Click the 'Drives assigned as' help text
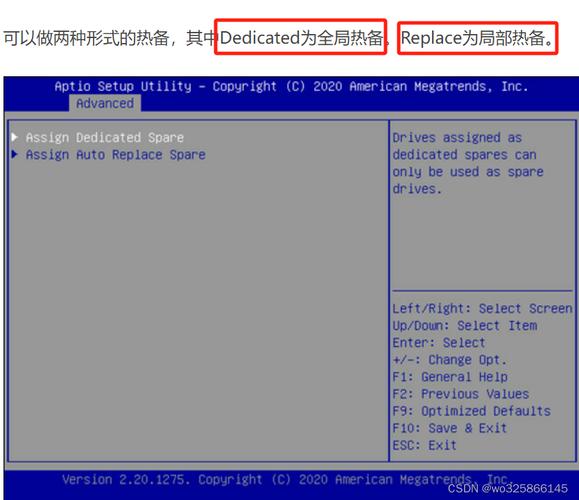579x500 pixels. pyautogui.click(x=457, y=137)
